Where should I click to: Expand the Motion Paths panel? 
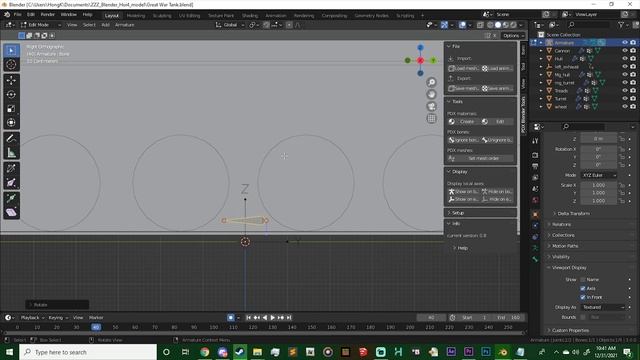click(565, 246)
